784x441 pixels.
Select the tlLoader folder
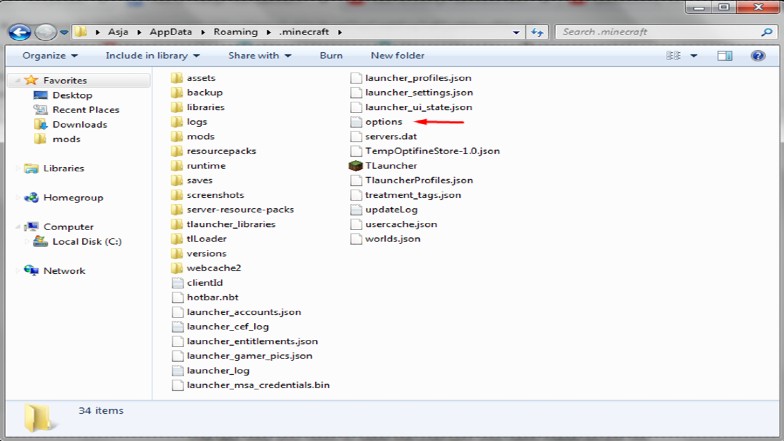click(x=206, y=239)
